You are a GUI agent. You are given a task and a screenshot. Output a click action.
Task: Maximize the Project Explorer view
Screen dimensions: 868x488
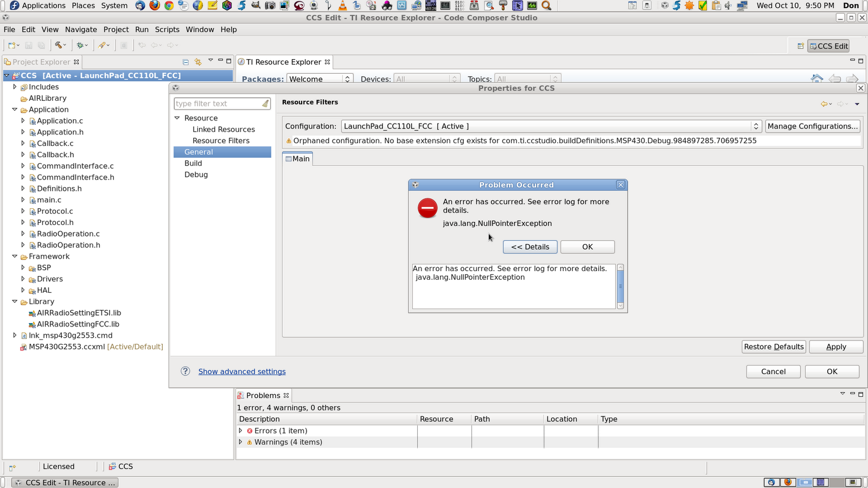(x=229, y=61)
